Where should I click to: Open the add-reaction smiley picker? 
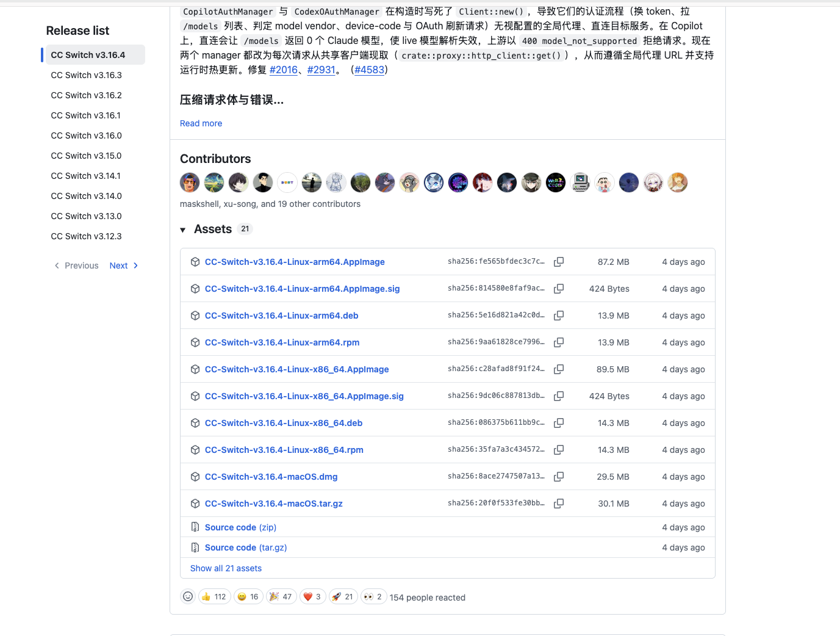188,596
